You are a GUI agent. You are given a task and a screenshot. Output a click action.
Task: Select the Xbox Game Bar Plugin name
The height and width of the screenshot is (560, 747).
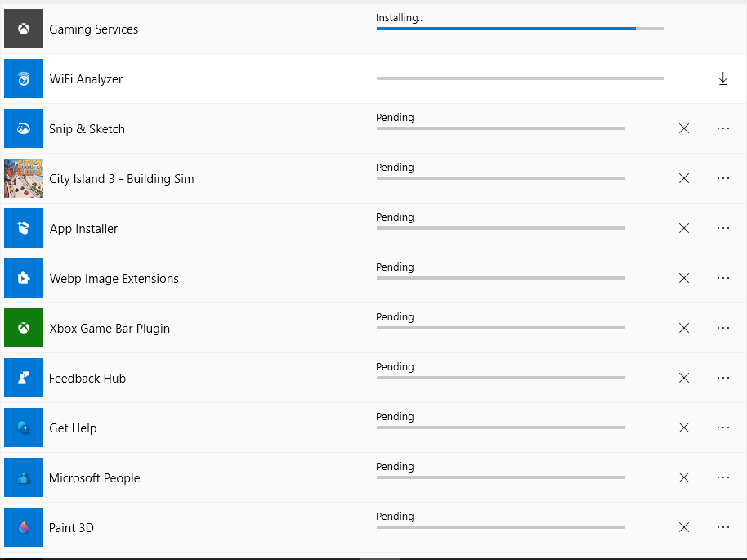[110, 329]
